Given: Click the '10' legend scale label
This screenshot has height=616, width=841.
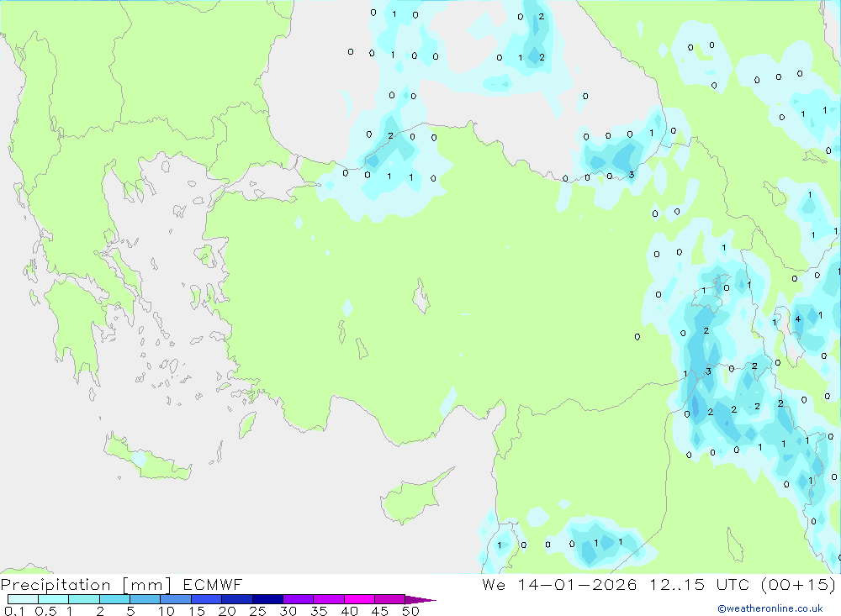Looking at the screenshot, I should tap(167, 611).
